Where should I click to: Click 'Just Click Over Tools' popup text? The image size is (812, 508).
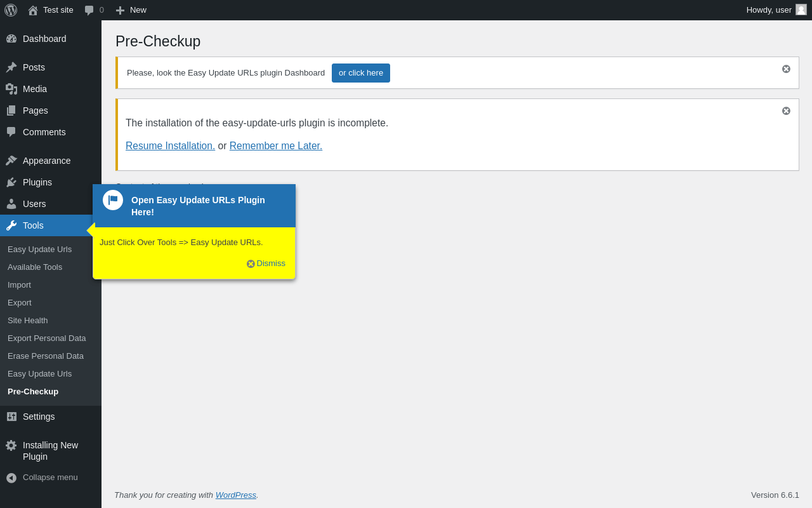181,243
